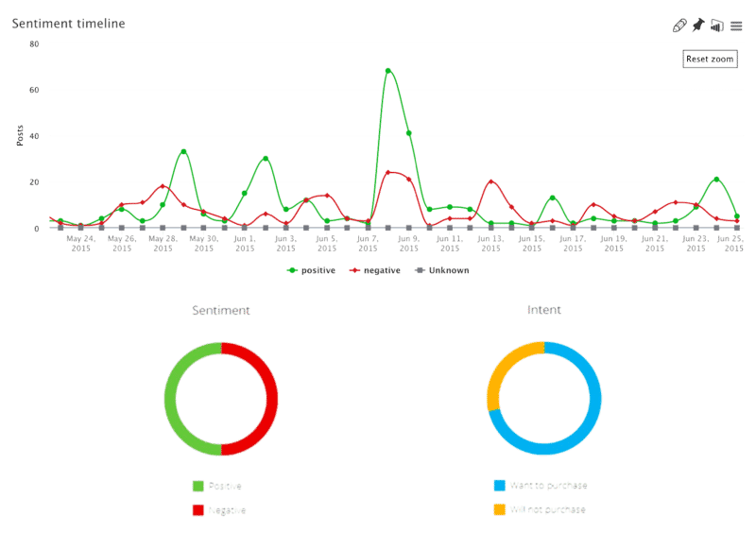
Task: Click the orange Will not purchase swatch
Action: click(500, 510)
